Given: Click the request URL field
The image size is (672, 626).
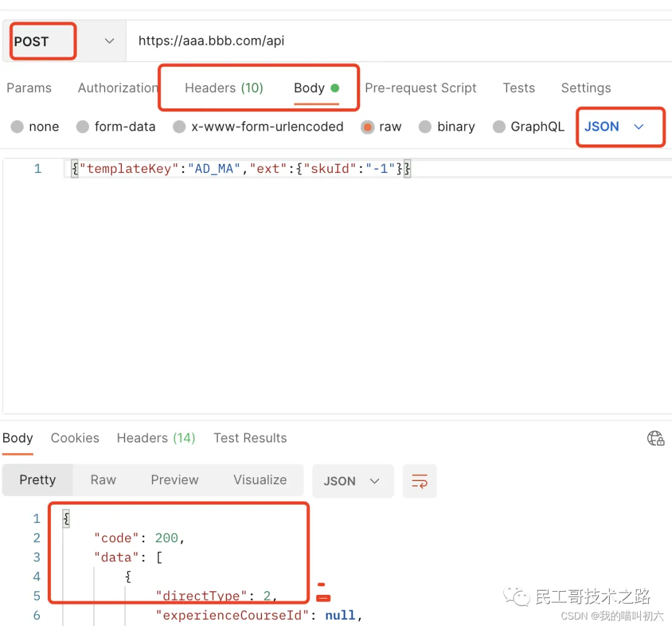Looking at the screenshot, I should coord(399,41).
